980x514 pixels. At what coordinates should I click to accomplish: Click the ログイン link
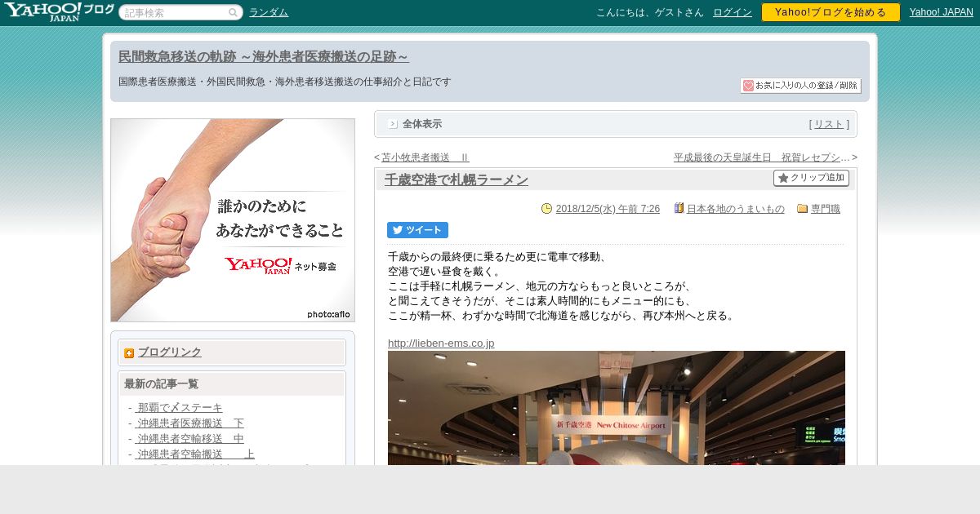(x=733, y=12)
